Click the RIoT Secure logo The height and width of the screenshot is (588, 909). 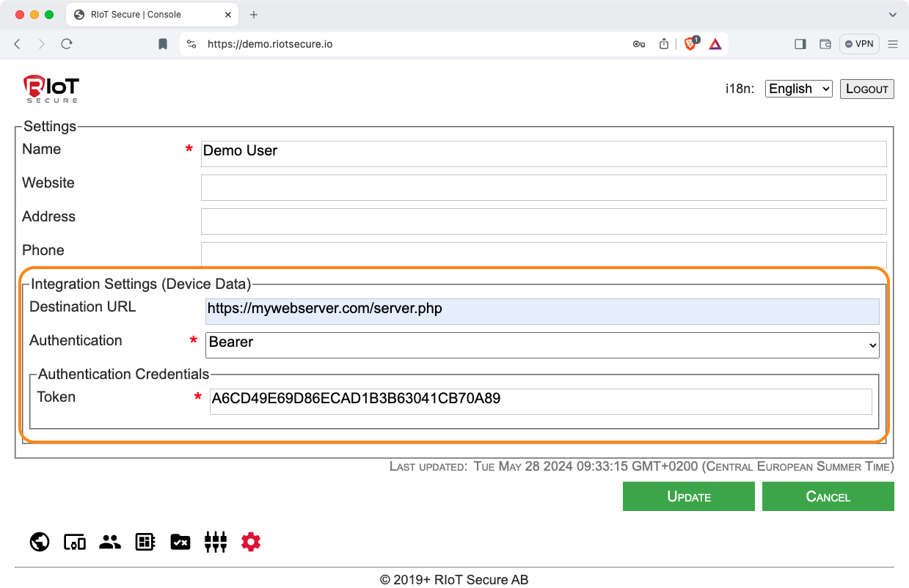51,89
